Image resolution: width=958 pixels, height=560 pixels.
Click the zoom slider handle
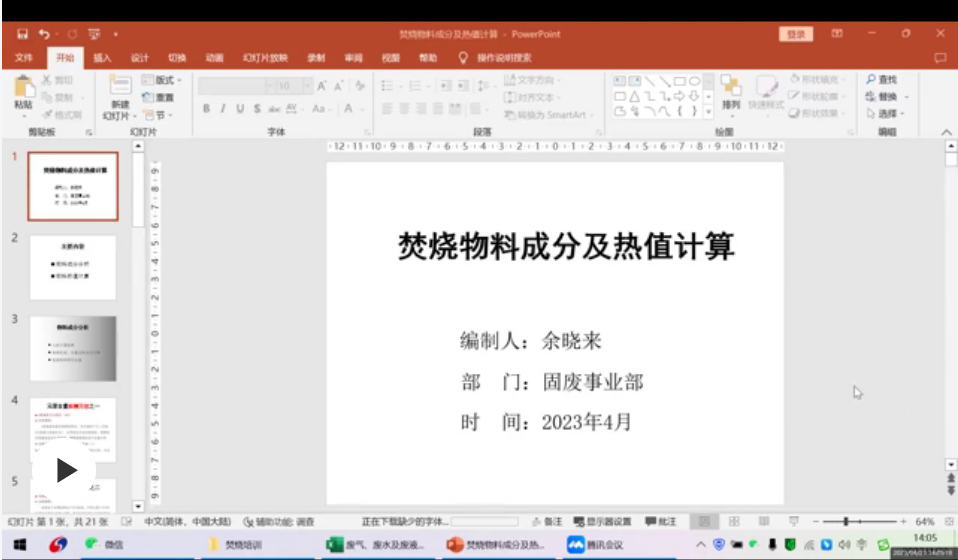click(x=846, y=522)
